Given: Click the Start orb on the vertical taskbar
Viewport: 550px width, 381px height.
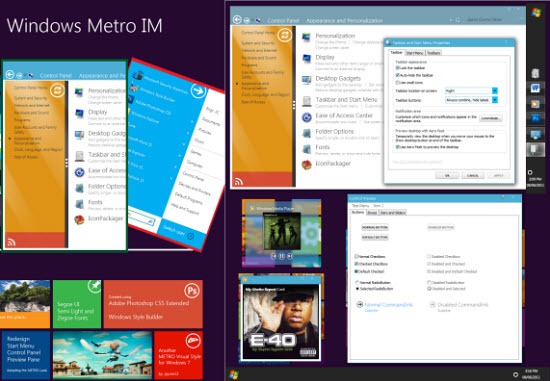Looking at the screenshot, I should [536, 13].
